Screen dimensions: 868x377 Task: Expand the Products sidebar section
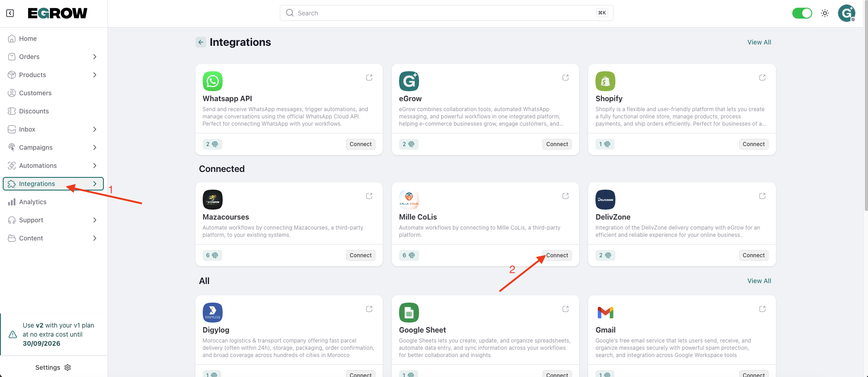pyautogui.click(x=95, y=75)
